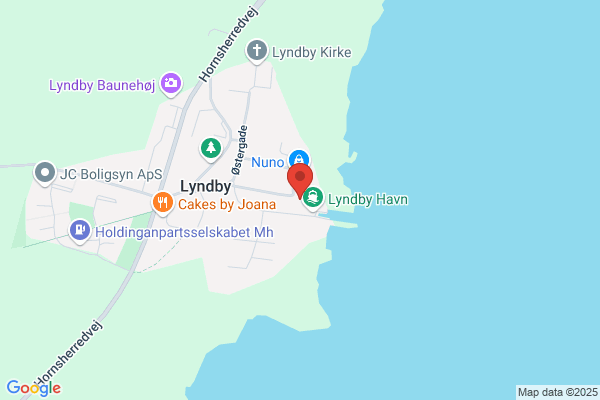600x400 pixels.
Task: Click the Østergade street label
Action: (x=240, y=150)
